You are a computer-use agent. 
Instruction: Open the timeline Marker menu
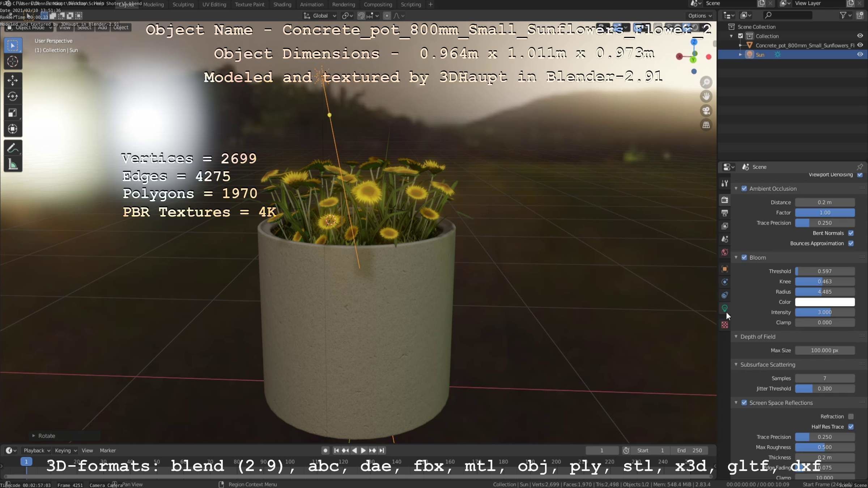point(108,450)
